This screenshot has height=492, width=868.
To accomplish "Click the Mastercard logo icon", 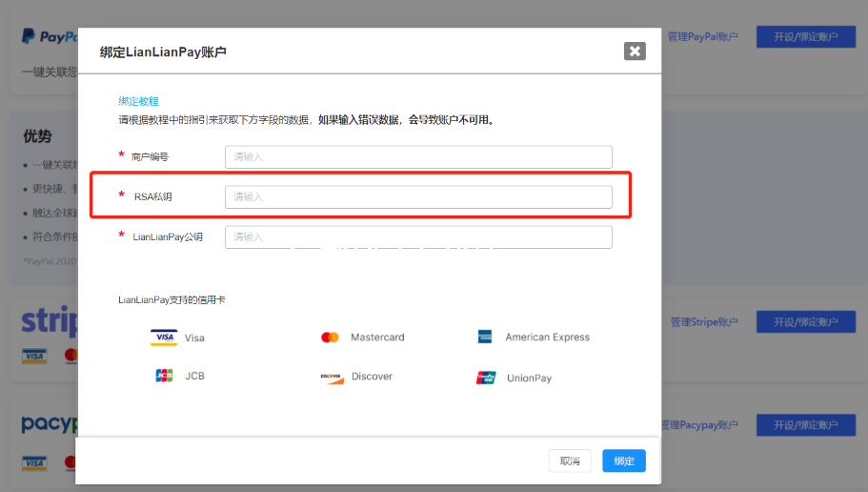I will 330,338.
